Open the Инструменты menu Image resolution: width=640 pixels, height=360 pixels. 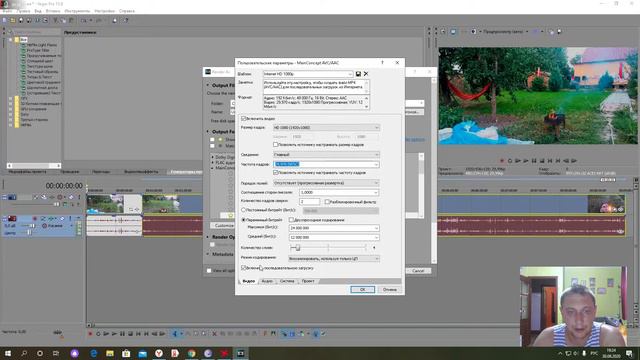[x=77, y=11]
